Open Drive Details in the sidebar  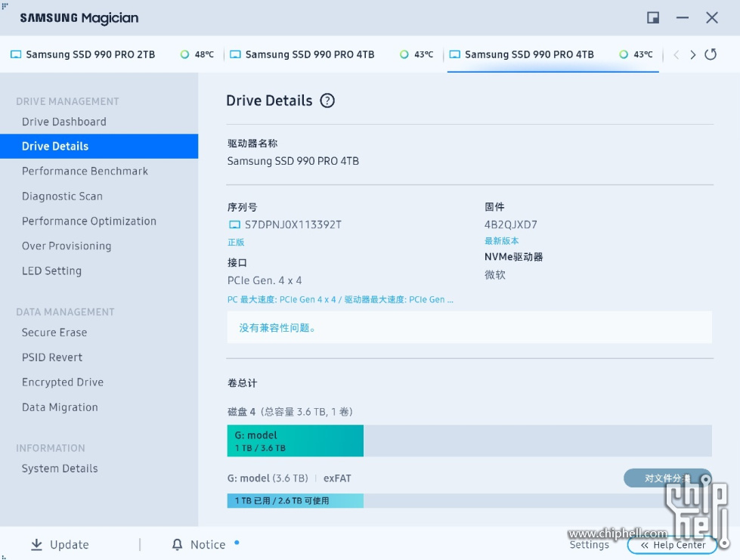(99, 147)
